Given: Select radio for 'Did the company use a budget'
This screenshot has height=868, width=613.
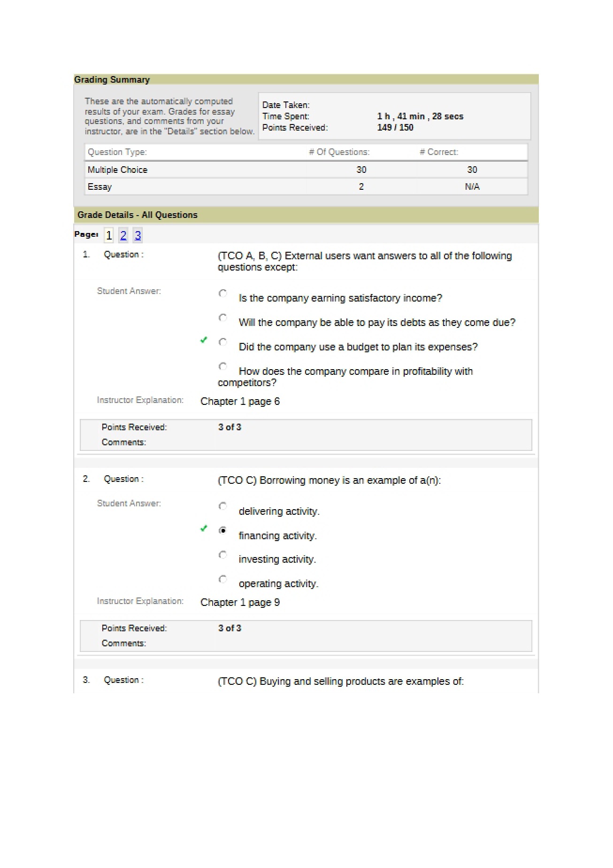Looking at the screenshot, I should click(223, 342).
